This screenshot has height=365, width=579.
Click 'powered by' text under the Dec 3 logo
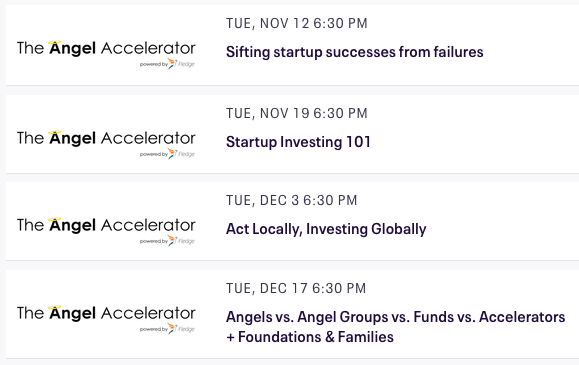tap(154, 241)
